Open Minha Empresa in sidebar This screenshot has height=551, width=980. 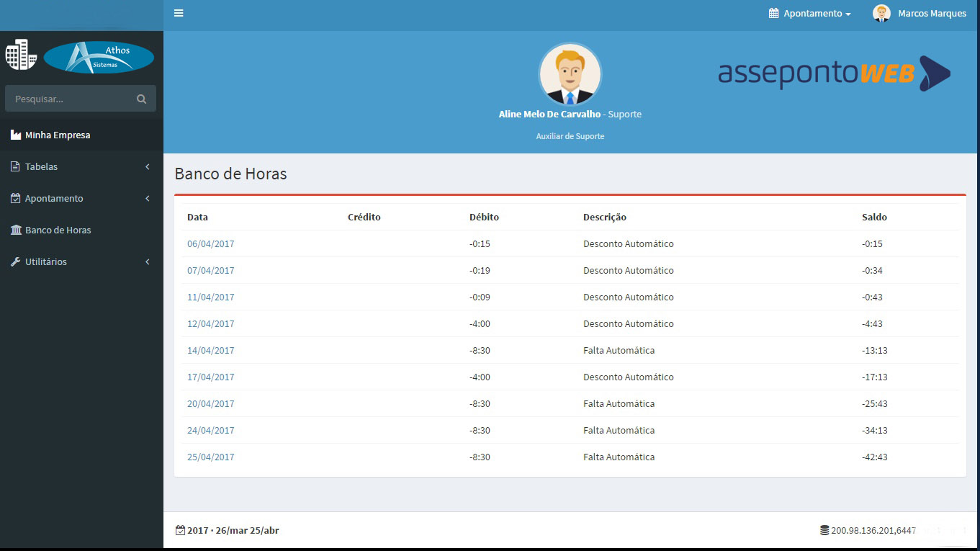point(81,135)
